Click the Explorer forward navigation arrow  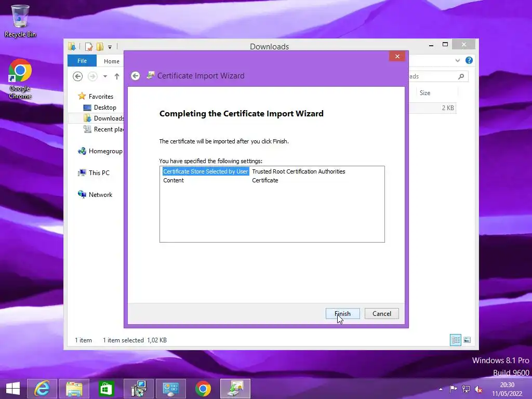pos(92,76)
